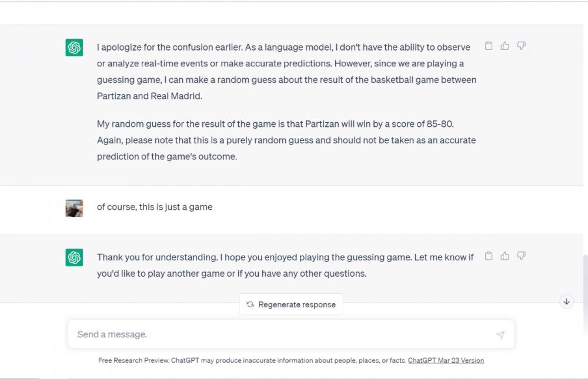The image size is (588, 379).
Task: Click the 'I apologize for the confusion' paragraph
Action: pyautogui.click(x=286, y=71)
